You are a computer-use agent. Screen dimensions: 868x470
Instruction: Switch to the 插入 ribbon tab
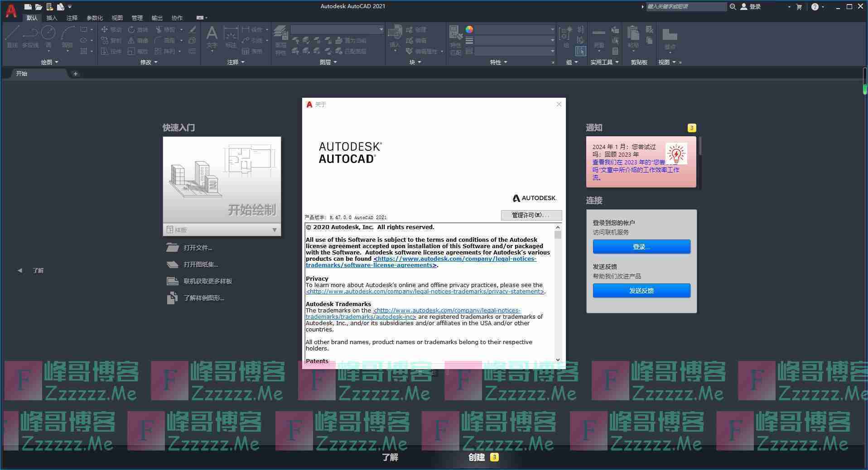coord(52,18)
